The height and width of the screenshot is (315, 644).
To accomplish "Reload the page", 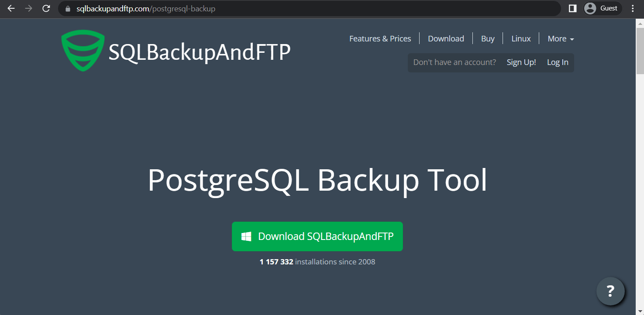I will [x=45, y=8].
